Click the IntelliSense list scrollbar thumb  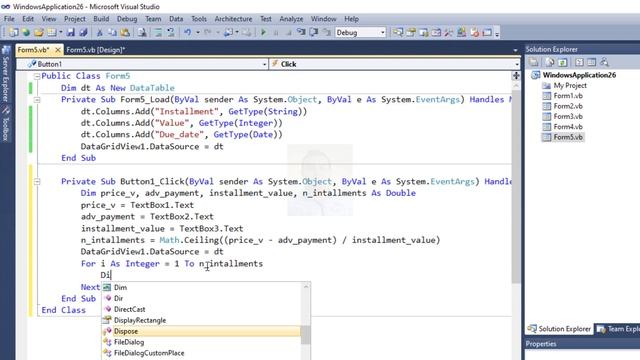[x=306, y=335]
